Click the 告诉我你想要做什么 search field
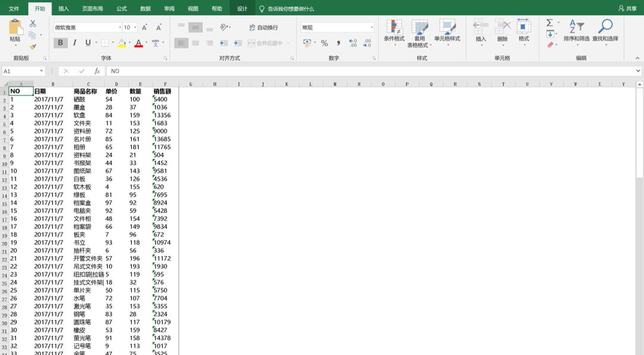The width and height of the screenshot is (644, 355). pos(290,9)
